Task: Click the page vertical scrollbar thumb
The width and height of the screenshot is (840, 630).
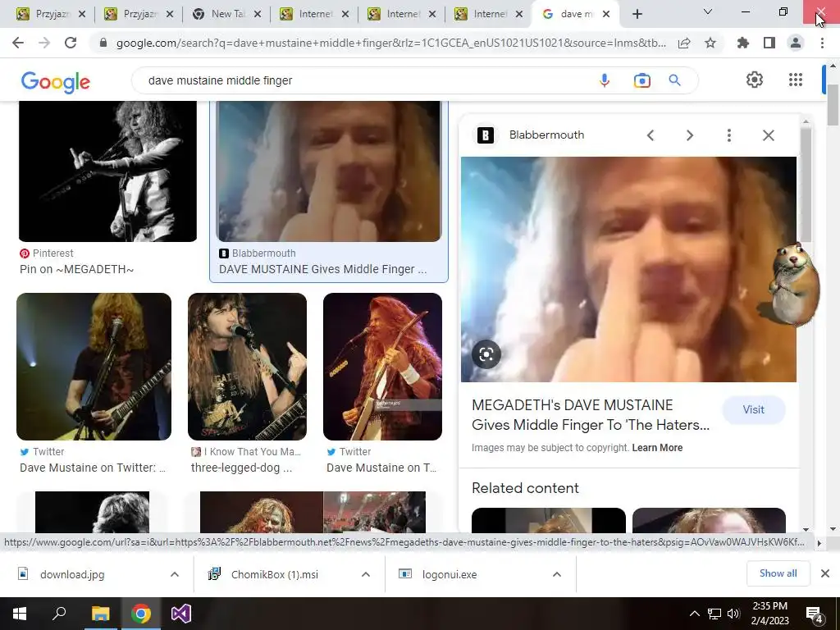Action: [833, 104]
